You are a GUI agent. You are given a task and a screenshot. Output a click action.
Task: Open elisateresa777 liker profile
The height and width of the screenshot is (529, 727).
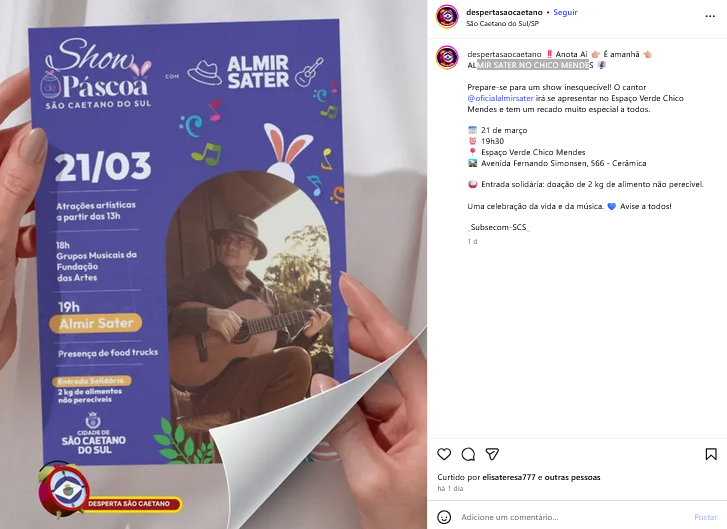[x=509, y=477]
